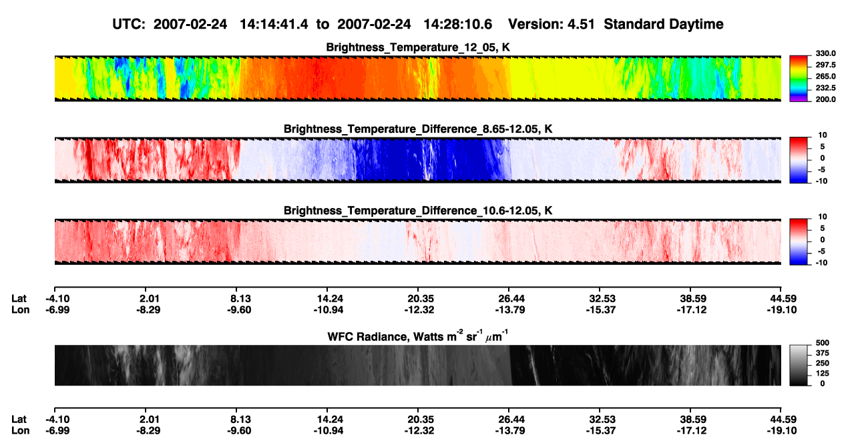The height and width of the screenshot is (445, 868).
Task: Click the Brightness_Temperature_12_05 image strip
Action: (417, 79)
